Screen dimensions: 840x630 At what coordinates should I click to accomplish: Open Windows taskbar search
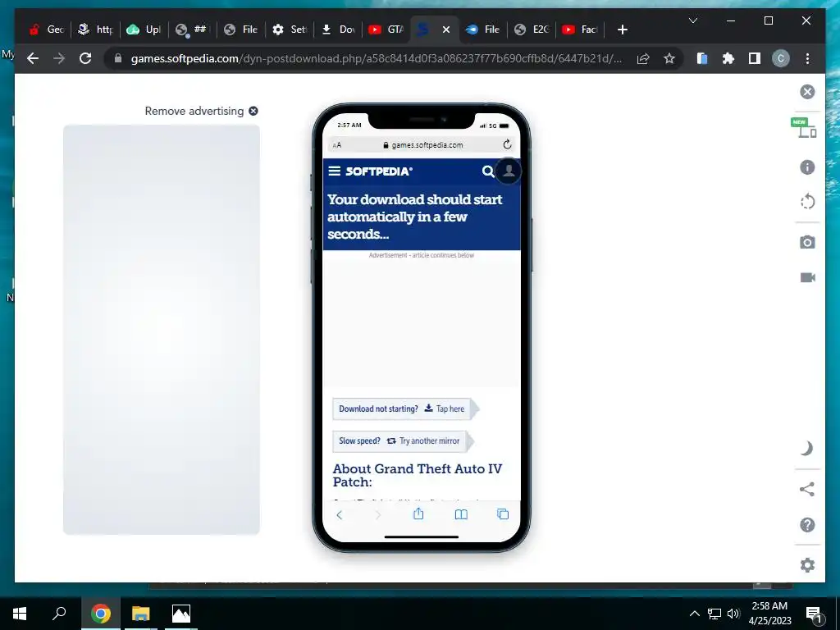pos(59,614)
